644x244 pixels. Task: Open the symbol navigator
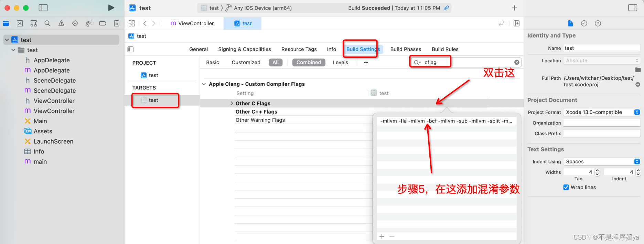pos(33,23)
